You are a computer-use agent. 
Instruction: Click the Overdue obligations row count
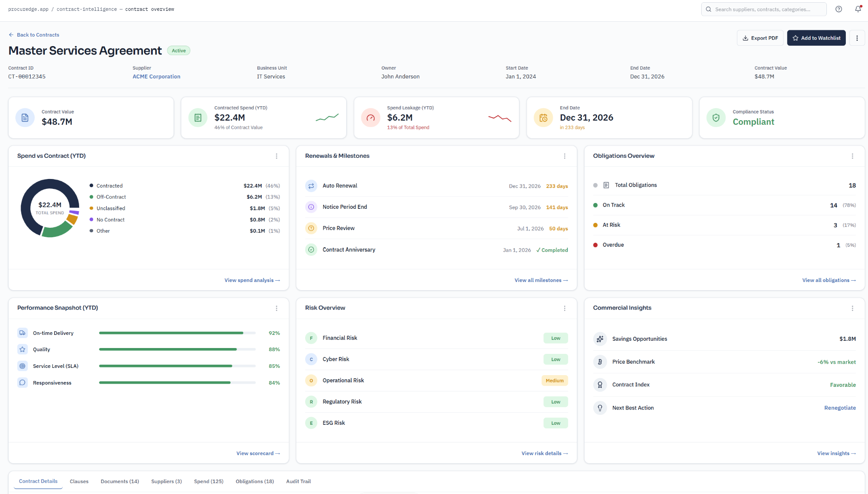pos(838,245)
